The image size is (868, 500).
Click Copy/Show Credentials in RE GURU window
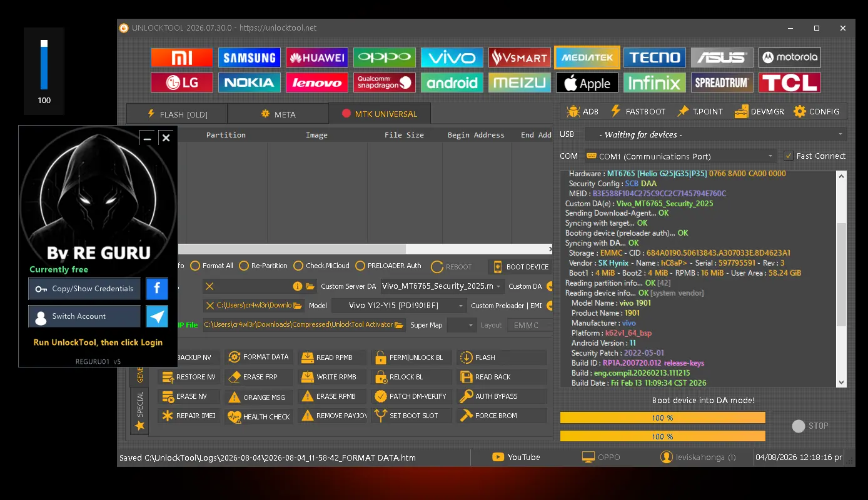(84, 289)
